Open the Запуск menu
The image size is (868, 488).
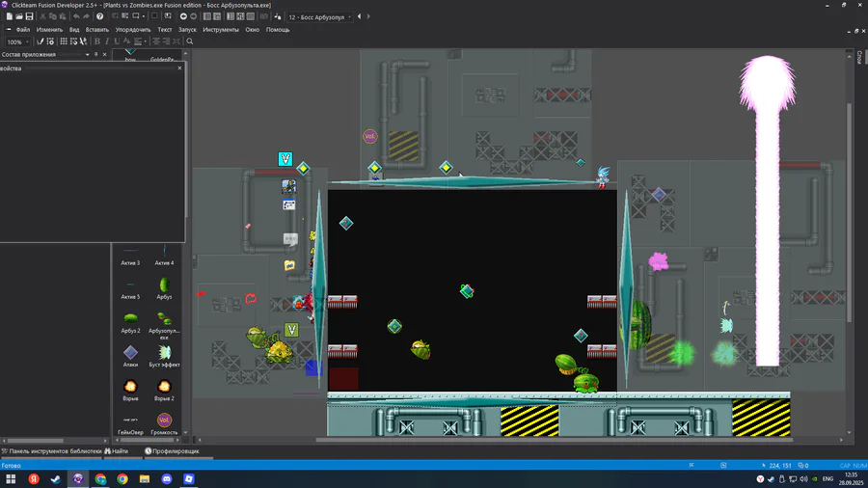tap(188, 30)
